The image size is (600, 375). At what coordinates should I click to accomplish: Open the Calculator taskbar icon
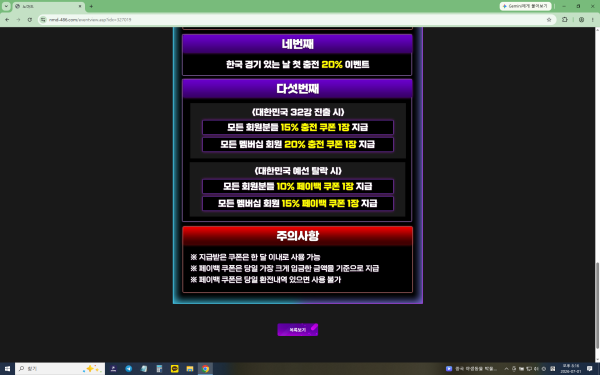coord(159,368)
